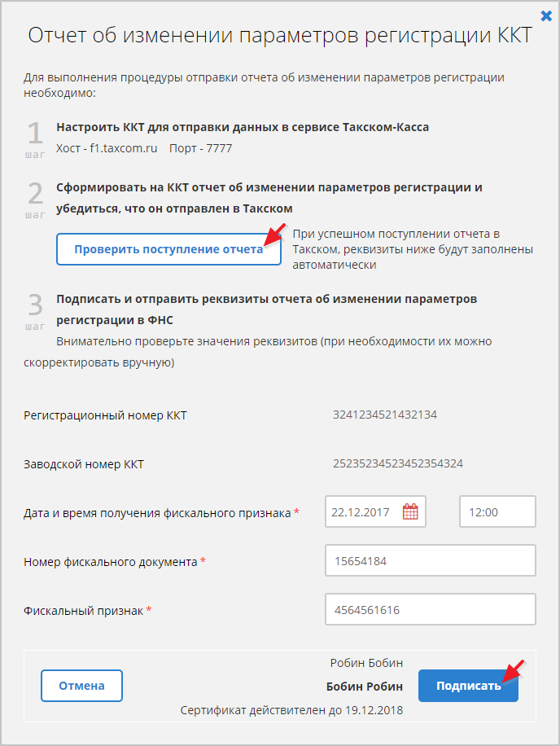Select the factory number 25235234523452354324
Image resolution: width=560 pixels, height=746 pixels.
(x=398, y=464)
